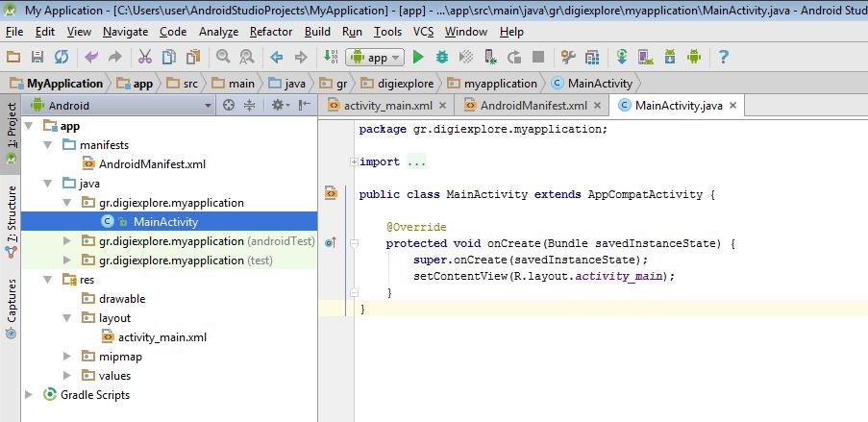
Task: Click the MainActivity breadcrumb
Action: pyautogui.click(x=592, y=84)
